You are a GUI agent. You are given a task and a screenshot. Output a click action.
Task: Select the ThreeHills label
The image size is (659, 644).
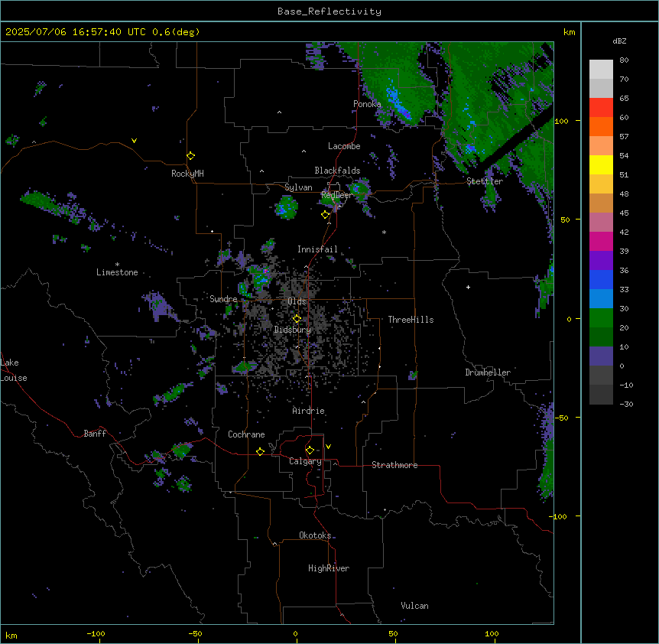(x=411, y=320)
